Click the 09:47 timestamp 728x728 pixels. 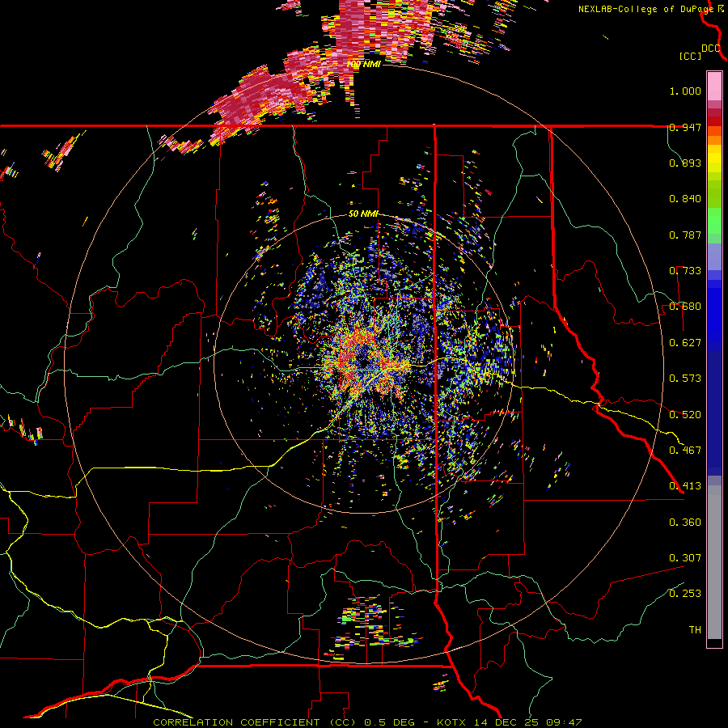(564, 722)
